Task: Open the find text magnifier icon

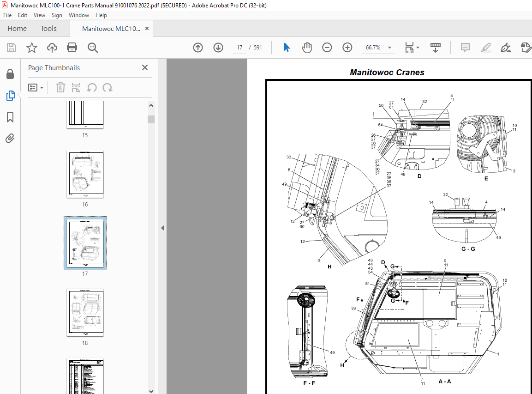Action: 93,48
